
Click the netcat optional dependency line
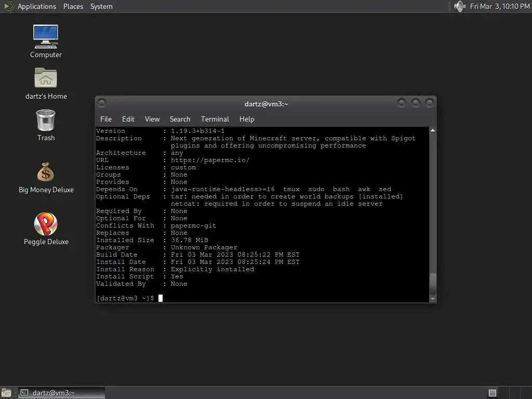click(x=276, y=204)
